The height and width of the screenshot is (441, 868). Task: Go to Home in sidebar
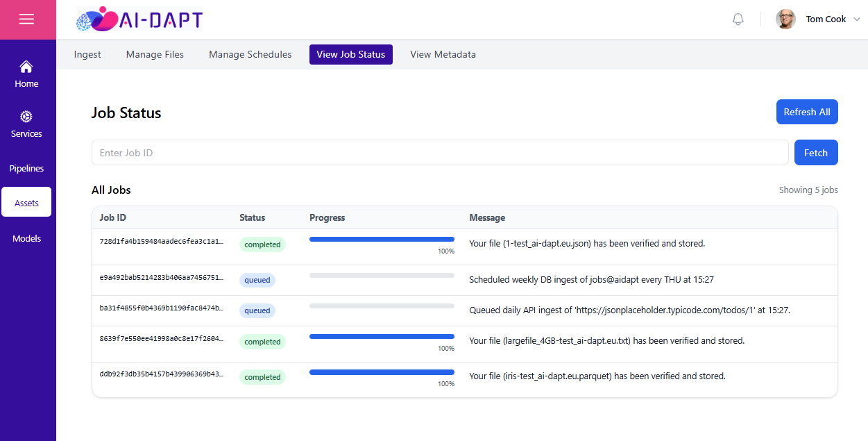click(x=26, y=74)
